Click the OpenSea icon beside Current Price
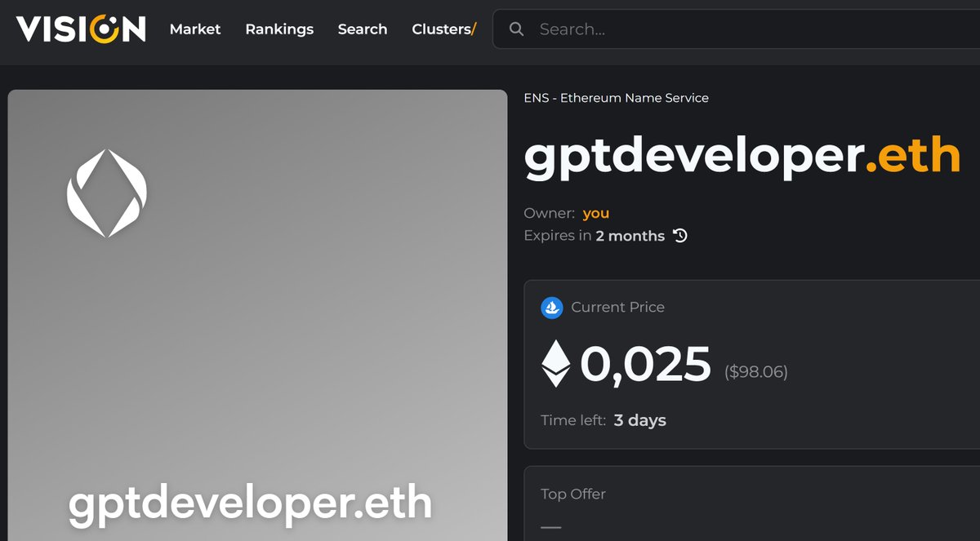 pos(552,308)
